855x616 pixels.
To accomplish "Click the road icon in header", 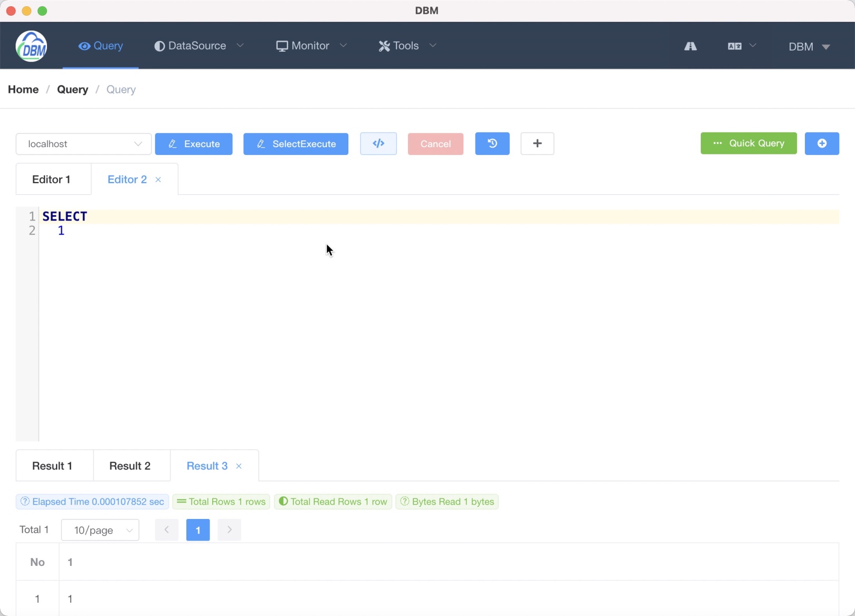I will click(690, 46).
